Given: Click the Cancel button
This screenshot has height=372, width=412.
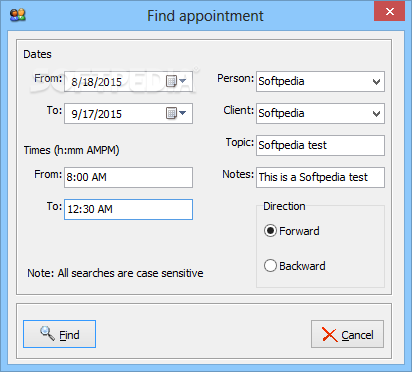Looking at the screenshot, I should 347,334.
